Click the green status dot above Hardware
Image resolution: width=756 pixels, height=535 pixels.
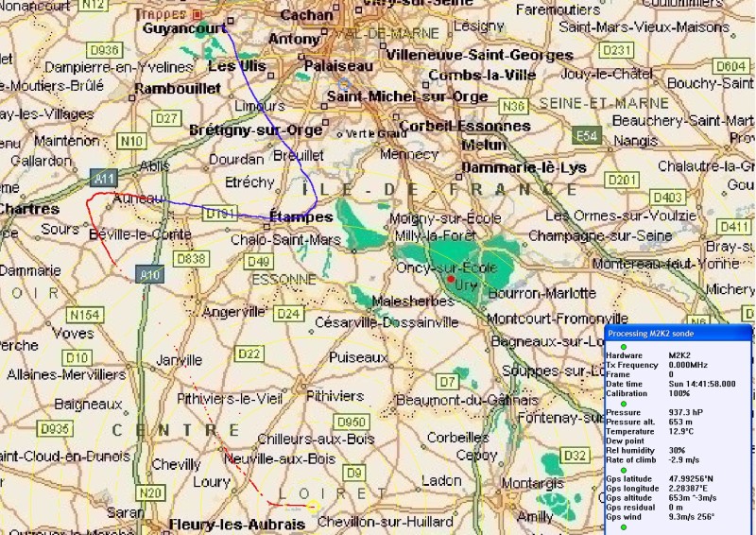click(x=624, y=347)
